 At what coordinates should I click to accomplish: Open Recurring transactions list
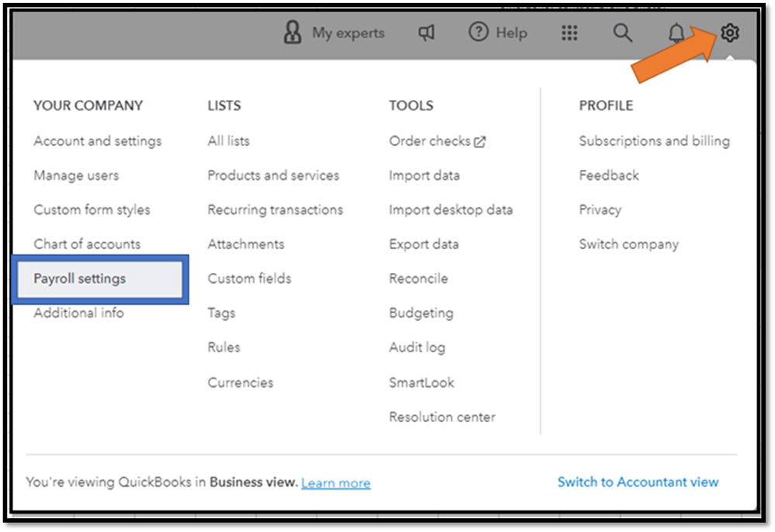tap(275, 209)
